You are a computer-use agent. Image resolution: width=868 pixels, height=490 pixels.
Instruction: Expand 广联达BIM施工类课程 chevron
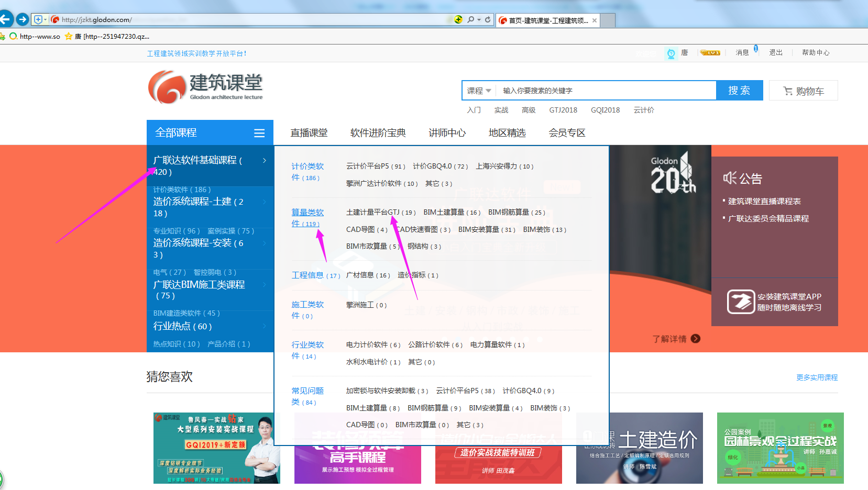point(265,285)
